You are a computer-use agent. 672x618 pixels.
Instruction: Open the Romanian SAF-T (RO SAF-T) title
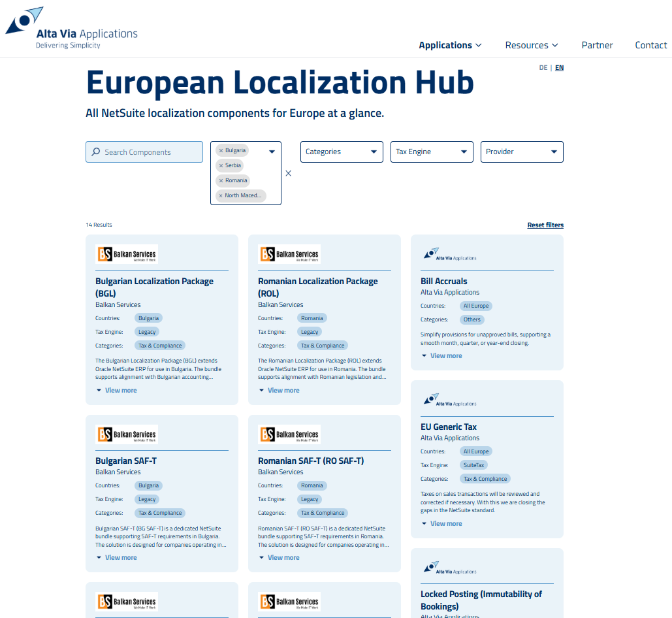[x=311, y=461]
